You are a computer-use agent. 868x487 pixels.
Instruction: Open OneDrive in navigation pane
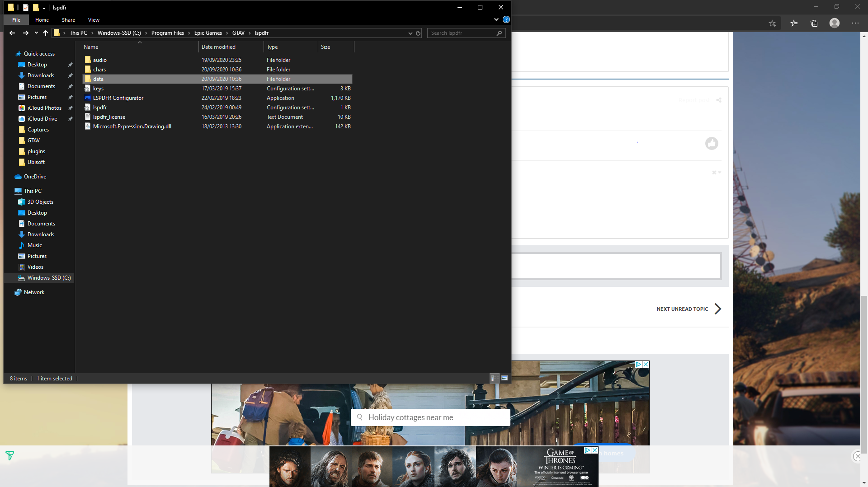35,177
